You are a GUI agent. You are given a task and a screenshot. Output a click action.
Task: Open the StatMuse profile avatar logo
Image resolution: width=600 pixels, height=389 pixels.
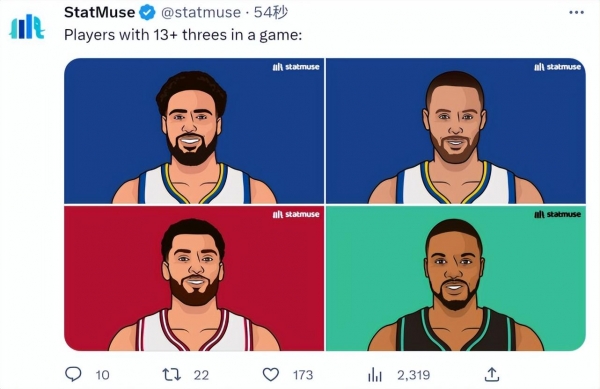tap(27, 27)
